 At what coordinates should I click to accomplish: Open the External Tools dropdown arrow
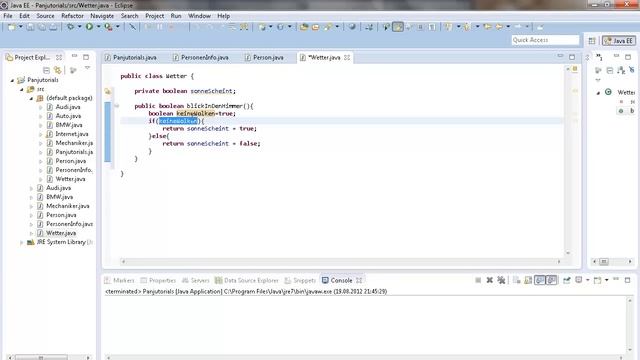pos(118,27)
